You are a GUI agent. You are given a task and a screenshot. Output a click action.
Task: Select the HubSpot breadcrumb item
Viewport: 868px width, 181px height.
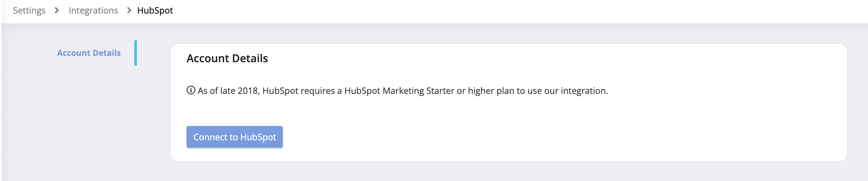[155, 11]
